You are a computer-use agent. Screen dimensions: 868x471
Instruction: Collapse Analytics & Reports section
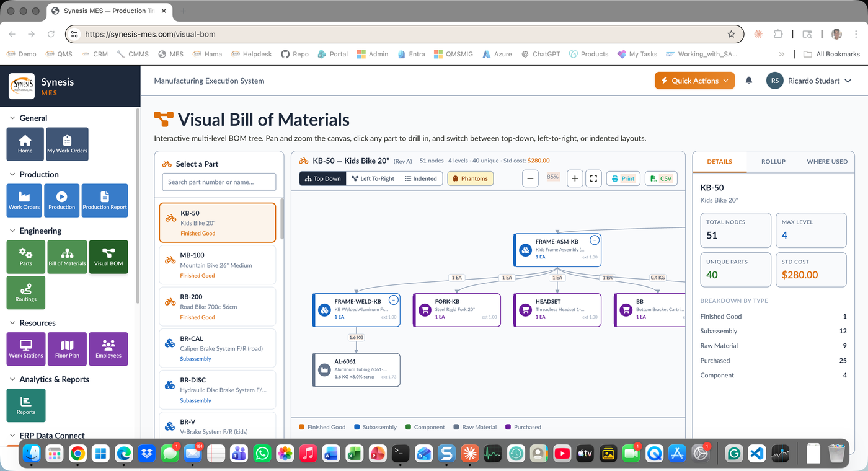tap(48, 379)
